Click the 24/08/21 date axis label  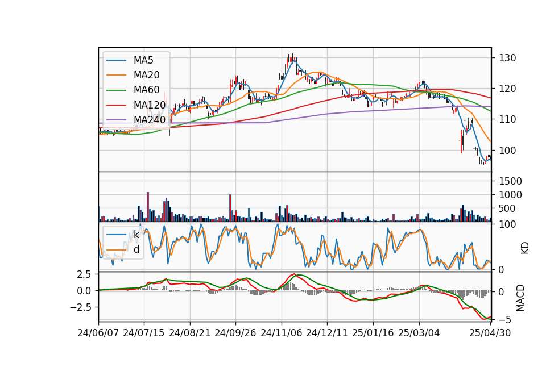[x=190, y=333]
